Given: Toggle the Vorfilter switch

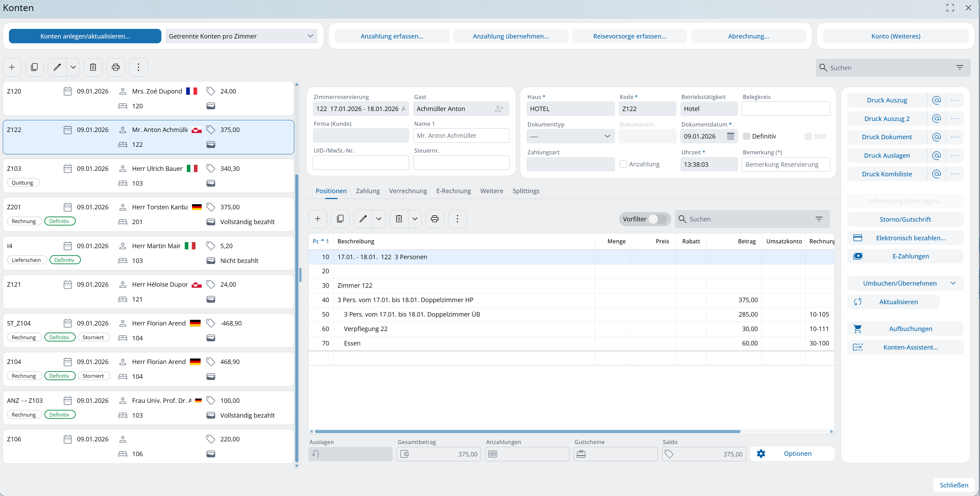Looking at the screenshot, I should pos(658,219).
